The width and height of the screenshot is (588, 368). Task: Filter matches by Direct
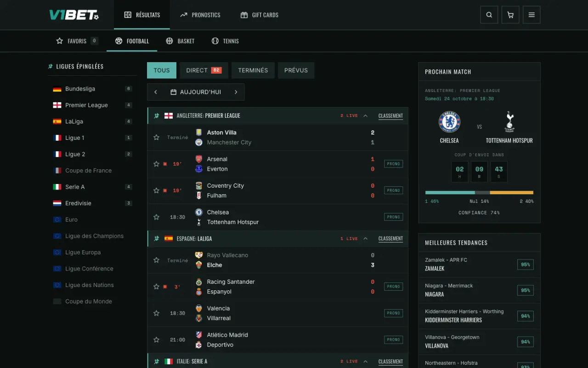pyautogui.click(x=204, y=70)
